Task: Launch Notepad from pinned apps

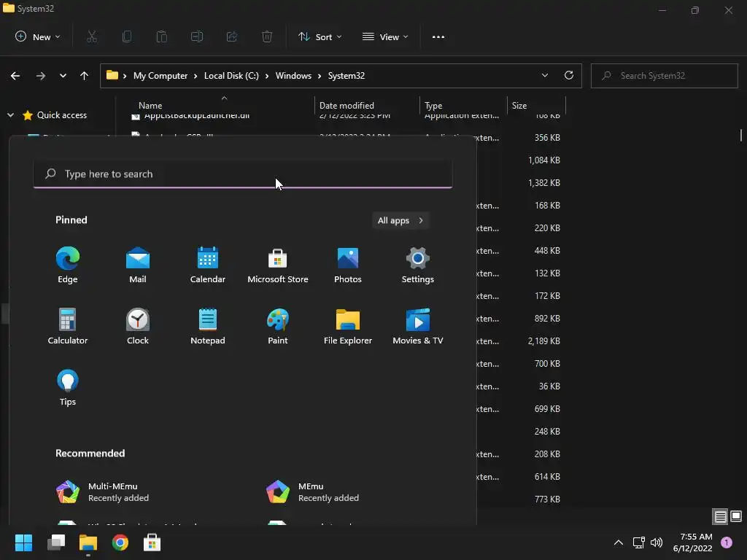Action: pyautogui.click(x=208, y=326)
